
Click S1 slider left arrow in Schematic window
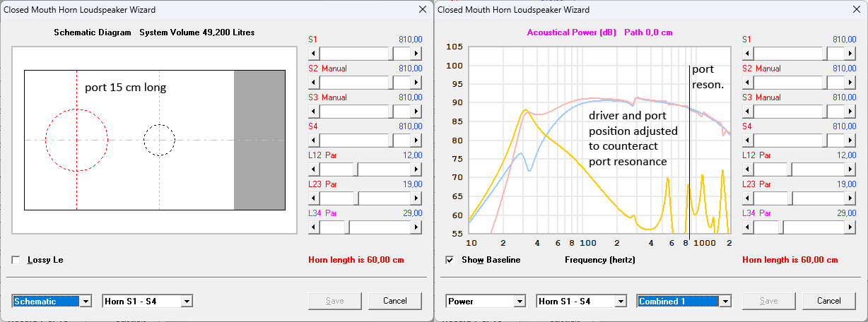pos(315,54)
